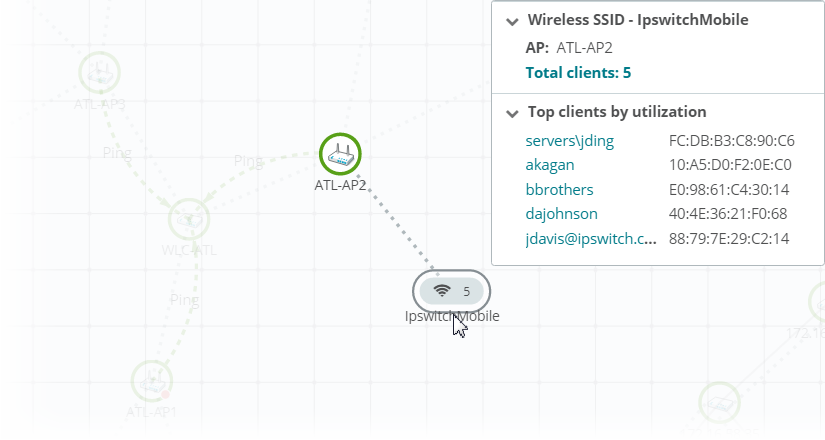
Task: Click the IpswitchMobile text label
Action: coord(452,316)
